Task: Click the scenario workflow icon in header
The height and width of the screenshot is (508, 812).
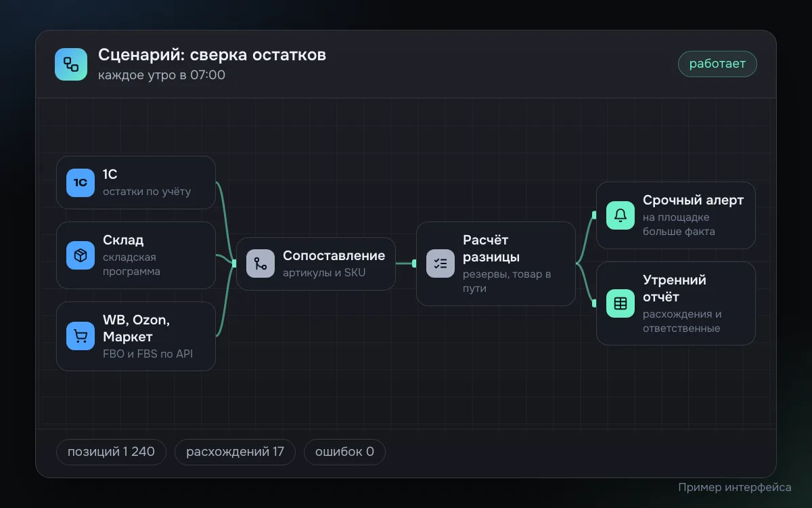Action: [x=71, y=64]
